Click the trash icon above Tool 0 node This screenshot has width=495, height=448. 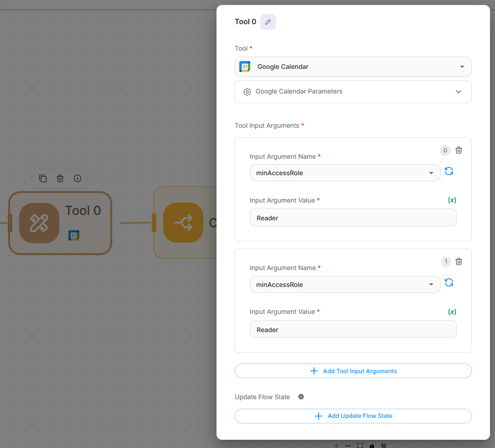60,178
